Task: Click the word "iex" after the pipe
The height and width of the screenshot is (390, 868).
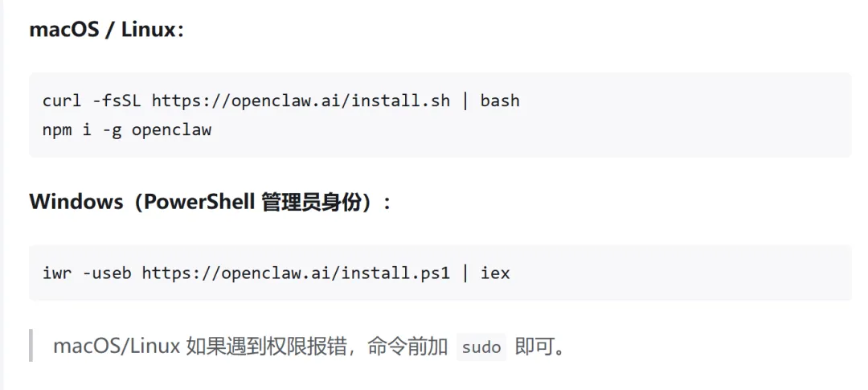Action: tap(495, 273)
